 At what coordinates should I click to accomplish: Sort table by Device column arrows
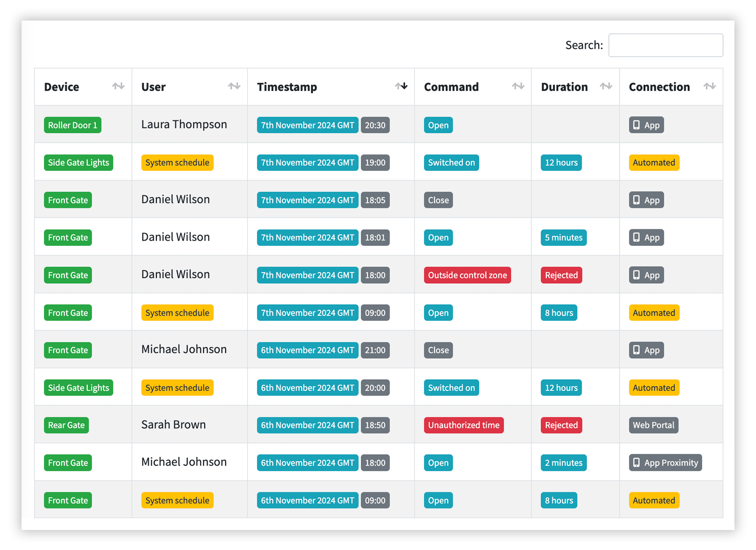118,86
